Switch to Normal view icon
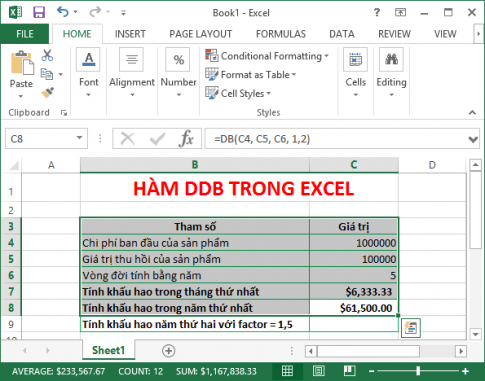Screen dimensions: 485x381 coord(287,371)
